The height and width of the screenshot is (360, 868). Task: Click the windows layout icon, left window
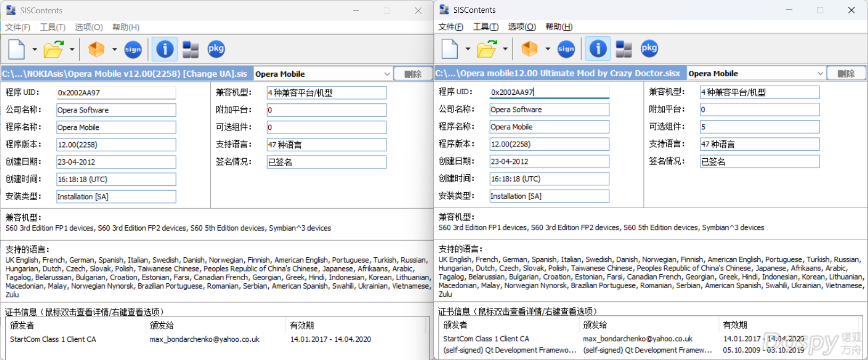tap(191, 50)
